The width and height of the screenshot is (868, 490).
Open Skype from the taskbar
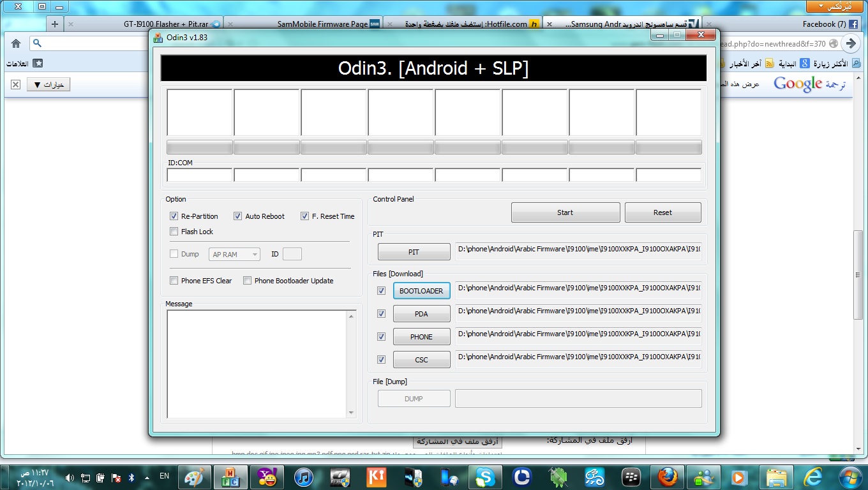pyautogui.click(x=485, y=477)
